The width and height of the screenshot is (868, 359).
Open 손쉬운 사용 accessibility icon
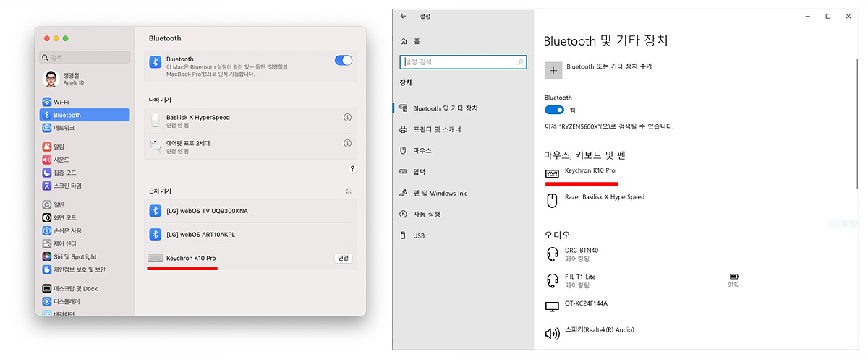47,230
